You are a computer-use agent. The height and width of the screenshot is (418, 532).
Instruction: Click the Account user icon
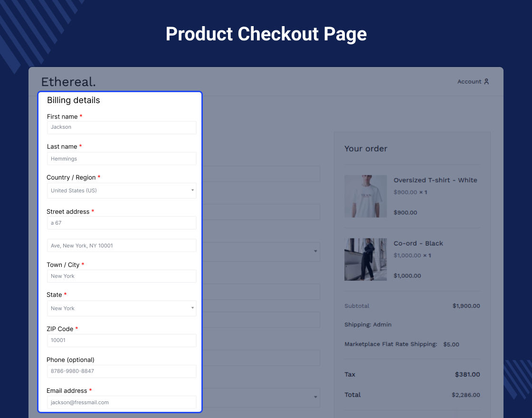[x=486, y=82]
